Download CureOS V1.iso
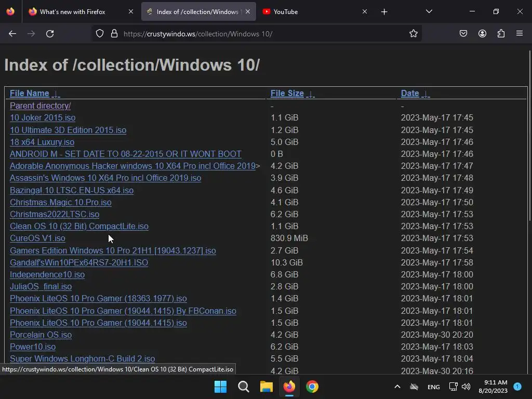This screenshot has width=532, height=399. [37, 238]
